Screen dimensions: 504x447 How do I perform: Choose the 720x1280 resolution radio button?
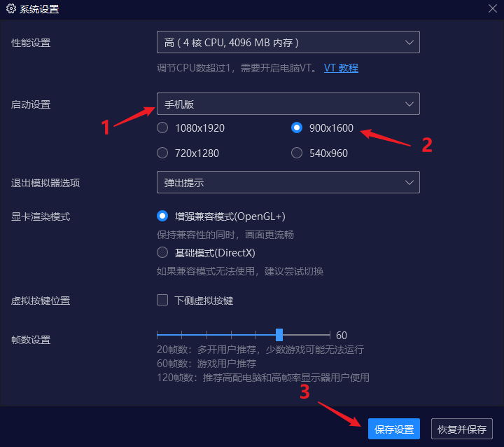point(162,153)
